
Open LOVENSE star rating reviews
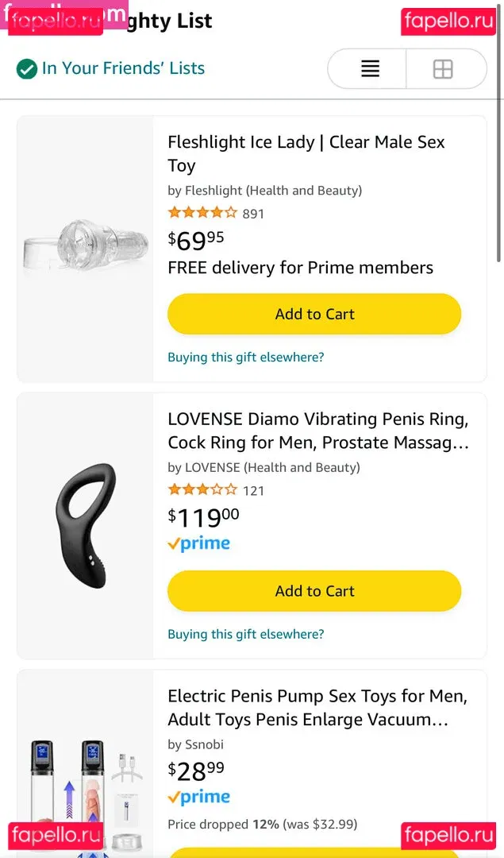coord(202,490)
